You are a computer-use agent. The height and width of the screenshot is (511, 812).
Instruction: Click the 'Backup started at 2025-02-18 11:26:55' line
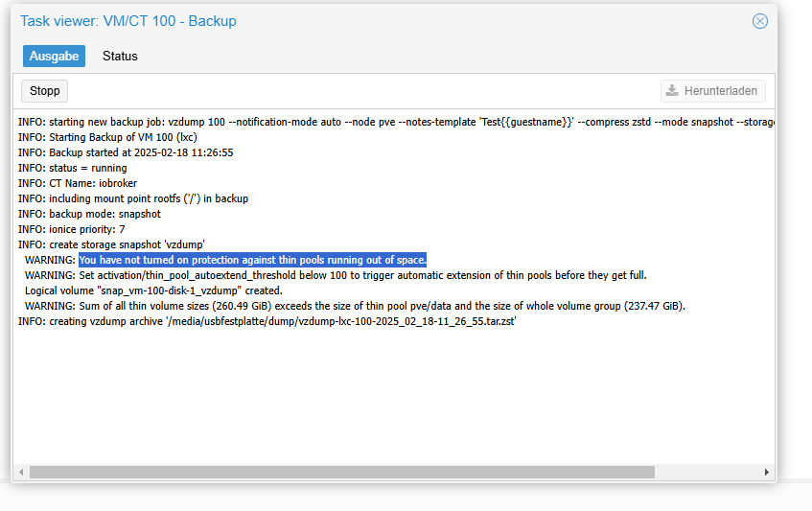126,152
